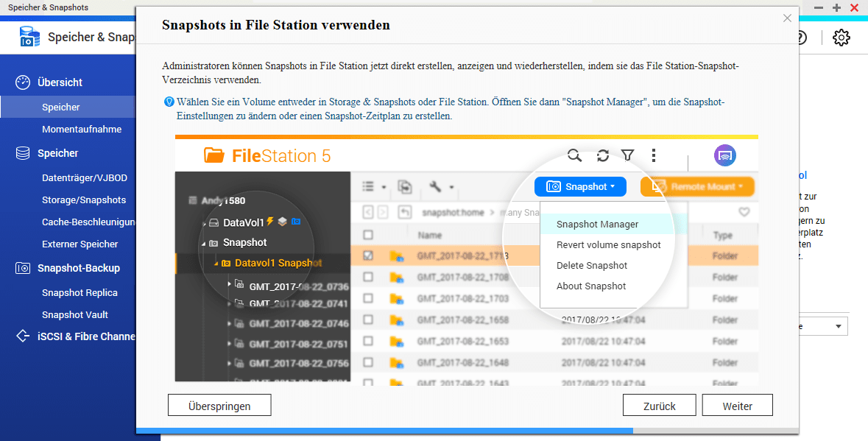The width and height of the screenshot is (868, 441).
Task: Click the dialog's blue progress bar
Action: [x=384, y=431]
